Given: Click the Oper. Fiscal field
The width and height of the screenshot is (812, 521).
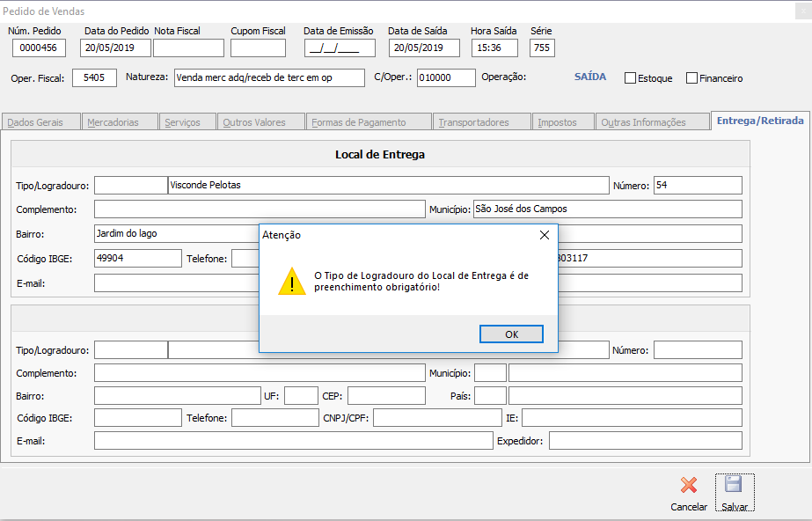Looking at the screenshot, I should click(94, 77).
